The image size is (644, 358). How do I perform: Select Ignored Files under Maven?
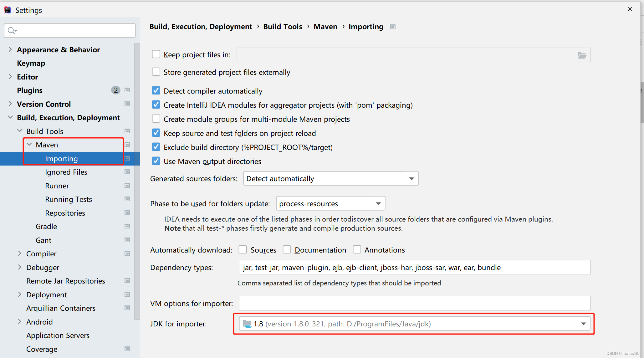pyautogui.click(x=66, y=172)
